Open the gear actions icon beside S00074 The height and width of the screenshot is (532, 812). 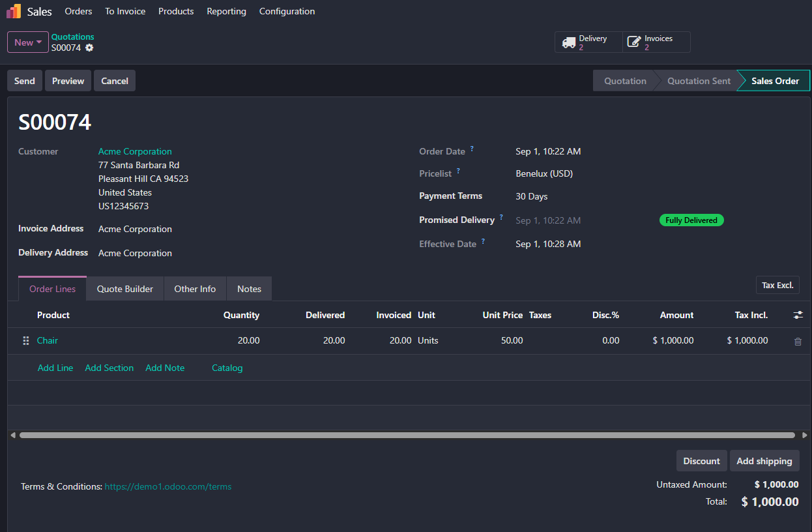(x=89, y=48)
